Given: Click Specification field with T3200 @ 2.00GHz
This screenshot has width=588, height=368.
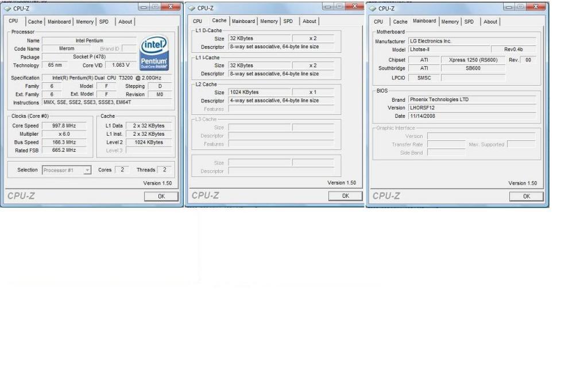Looking at the screenshot, I should point(107,78).
